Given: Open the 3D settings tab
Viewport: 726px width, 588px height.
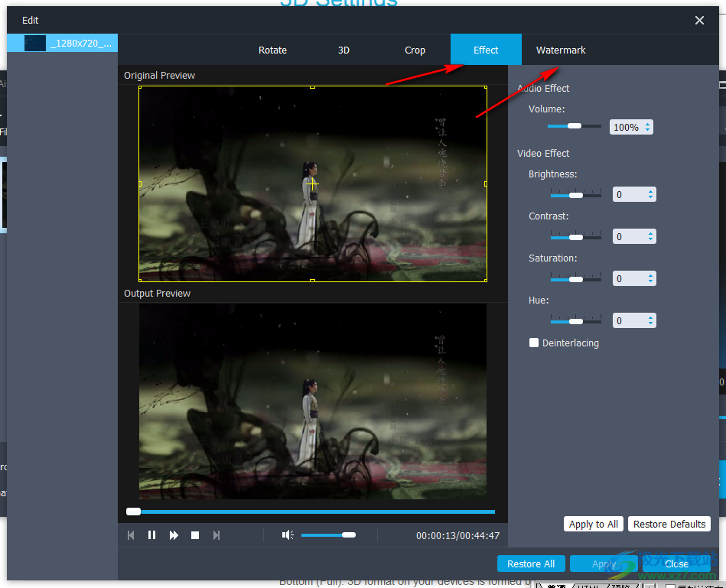Looking at the screenshot, I should [343, 50].
